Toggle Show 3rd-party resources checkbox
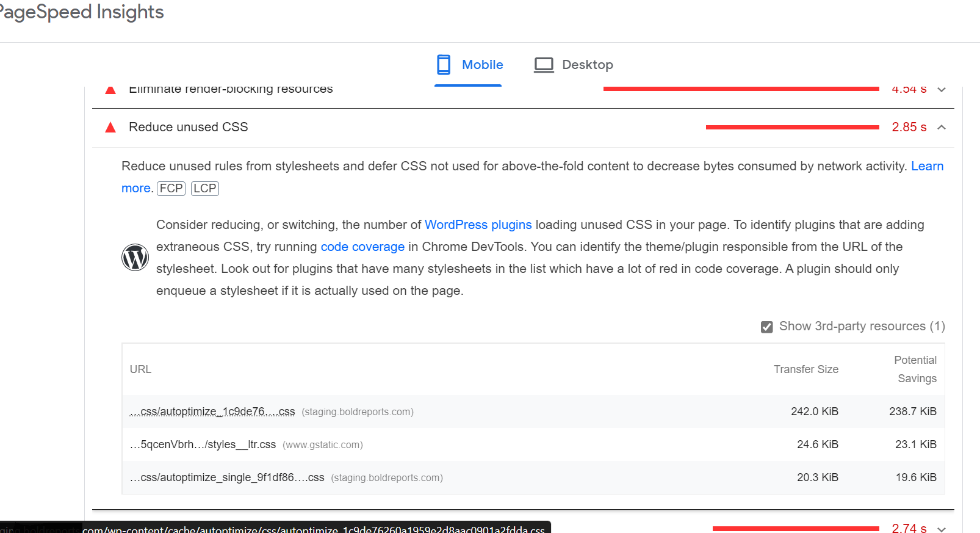Viewport: 980px width, 533px height. (x=767, y=327)
